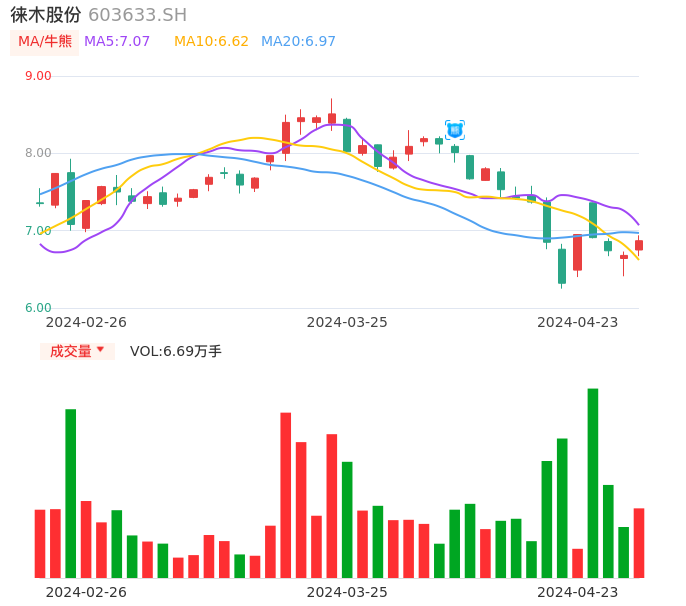Click the tallest green volume bar
The image size is (686, 606).
[x=593, y=483]
